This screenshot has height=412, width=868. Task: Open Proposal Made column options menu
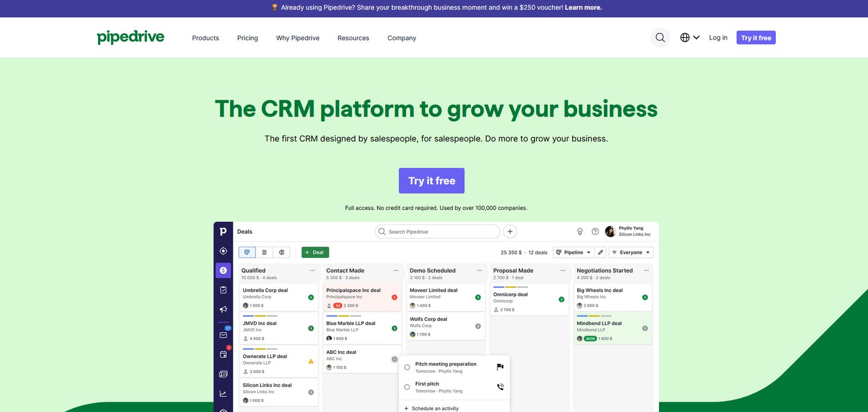point(563,270)
